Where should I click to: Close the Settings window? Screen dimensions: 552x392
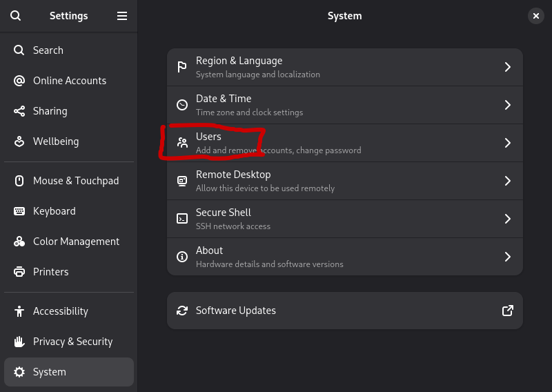pyautogui.click(x=536, y=16)
